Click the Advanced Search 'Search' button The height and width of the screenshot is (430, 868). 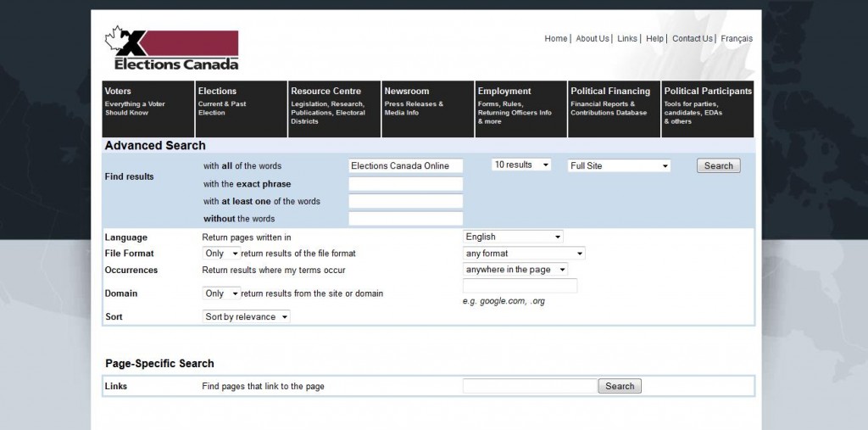[719, 165]
